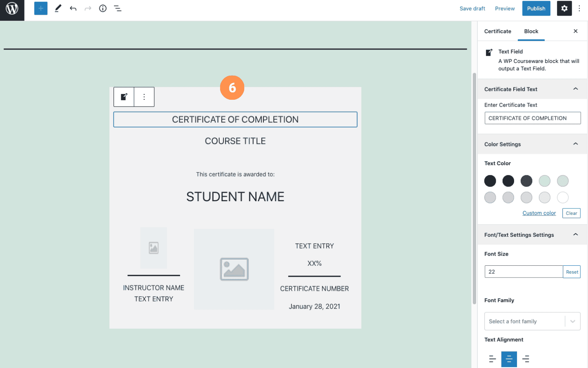This screenshot has width=588, height=368.
Task: Select the January 28, 2021 date block
Action: click(314, 306)
